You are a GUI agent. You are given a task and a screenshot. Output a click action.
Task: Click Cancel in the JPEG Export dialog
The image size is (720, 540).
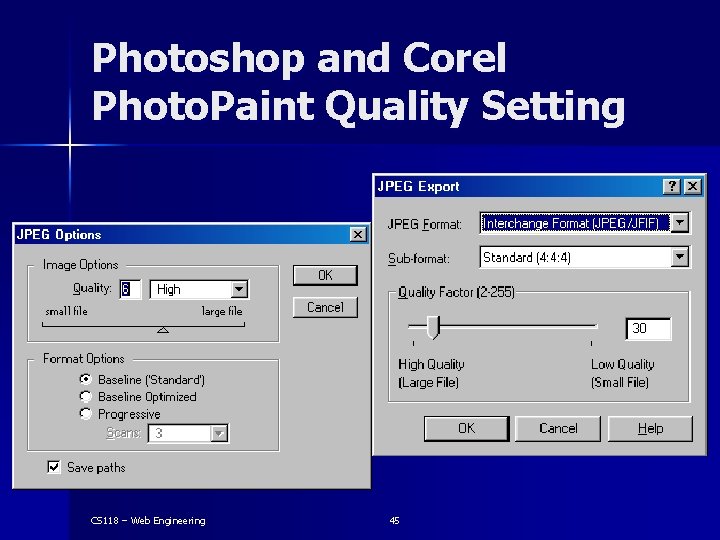(x=558, y=428)
